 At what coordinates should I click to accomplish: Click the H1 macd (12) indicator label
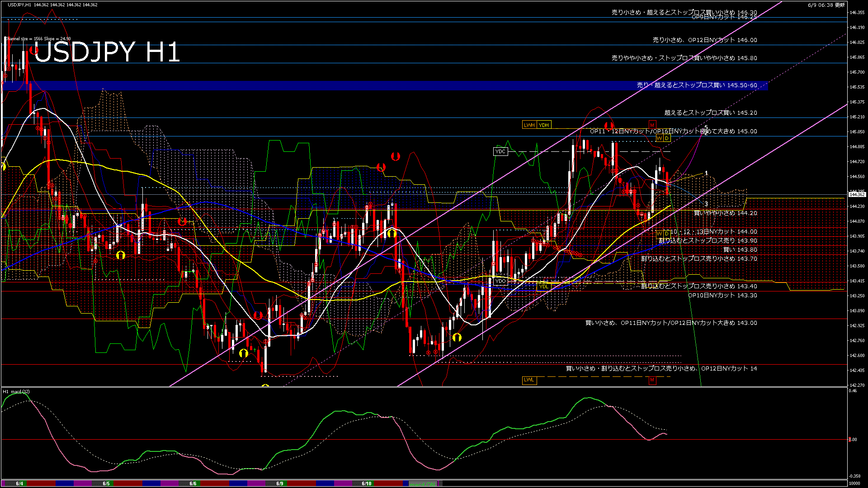16,392
